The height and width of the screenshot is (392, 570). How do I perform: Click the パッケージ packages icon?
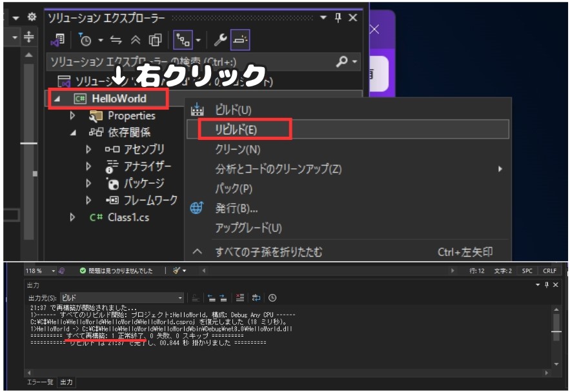[x=112, y=184]
